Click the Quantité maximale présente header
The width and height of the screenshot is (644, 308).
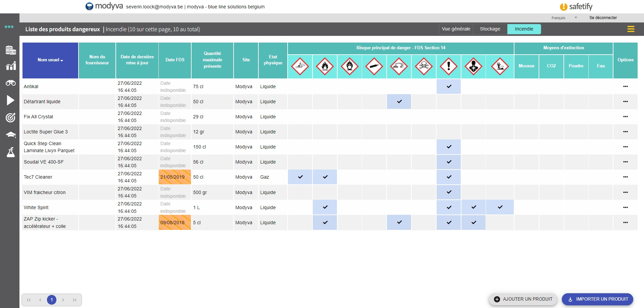(x=212, y=60)
